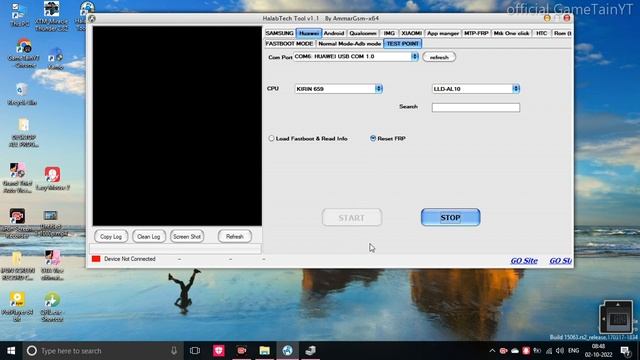640x360 pixels.
Task: Open the notification center icon
Action: tap(625, 351)
